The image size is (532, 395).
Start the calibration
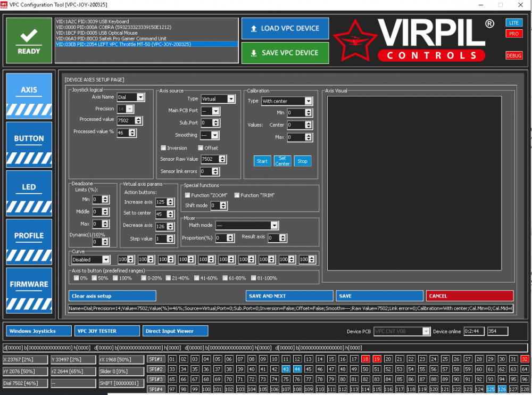tap(262, 161)
